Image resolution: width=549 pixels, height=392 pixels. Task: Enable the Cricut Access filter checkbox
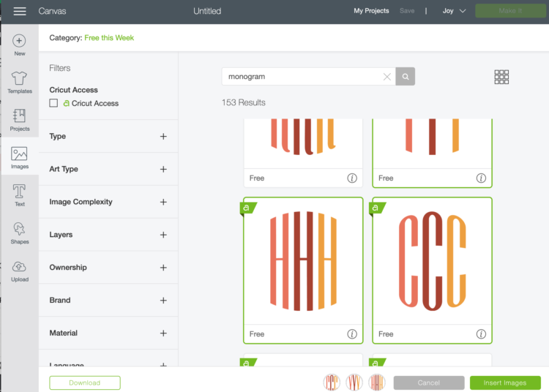click(53, 104)
